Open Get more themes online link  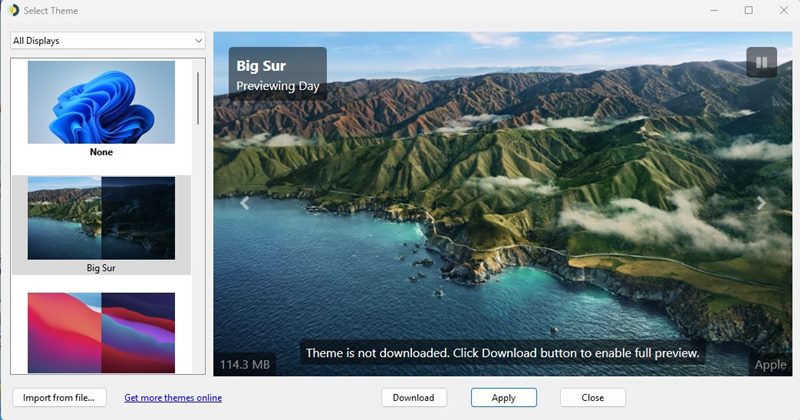[173, 398]
